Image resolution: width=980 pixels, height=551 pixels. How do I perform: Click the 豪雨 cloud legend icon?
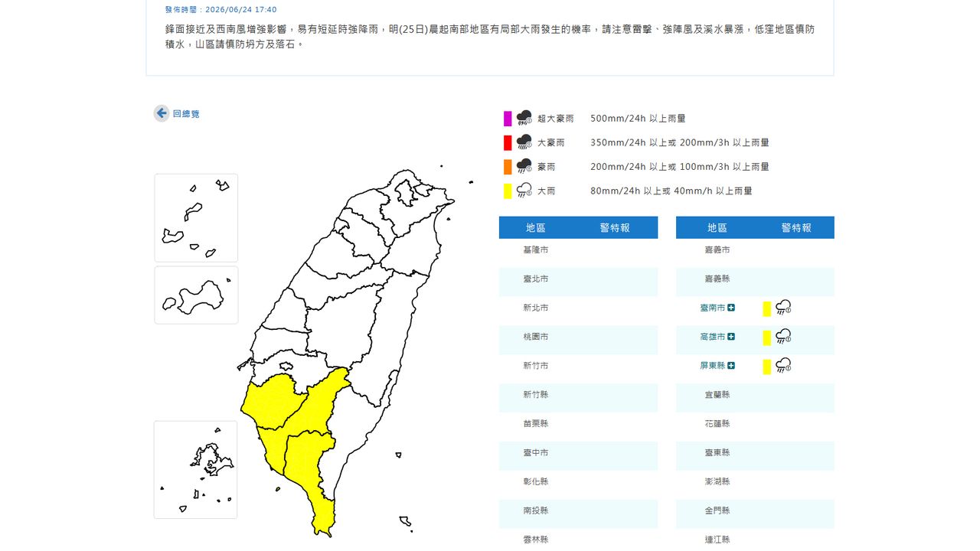click(524, 166)
